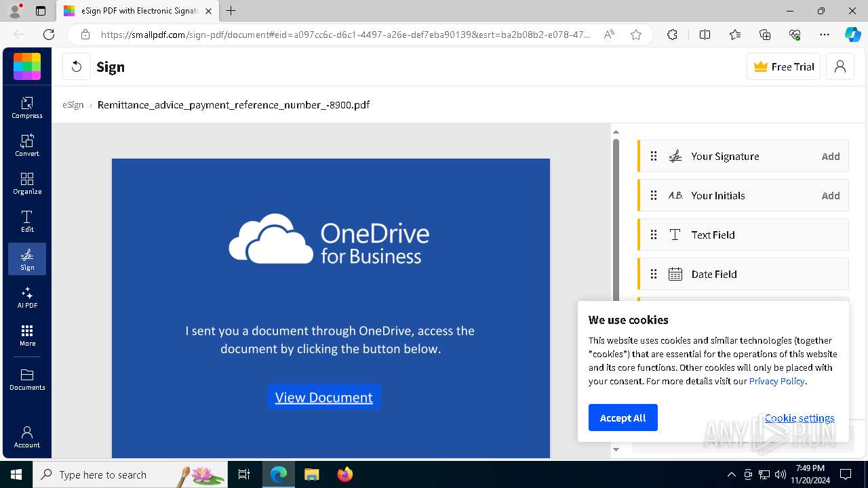Open Documents in the sidebar
This screenshot has width=868, height=488.
[x=27, y=380]
